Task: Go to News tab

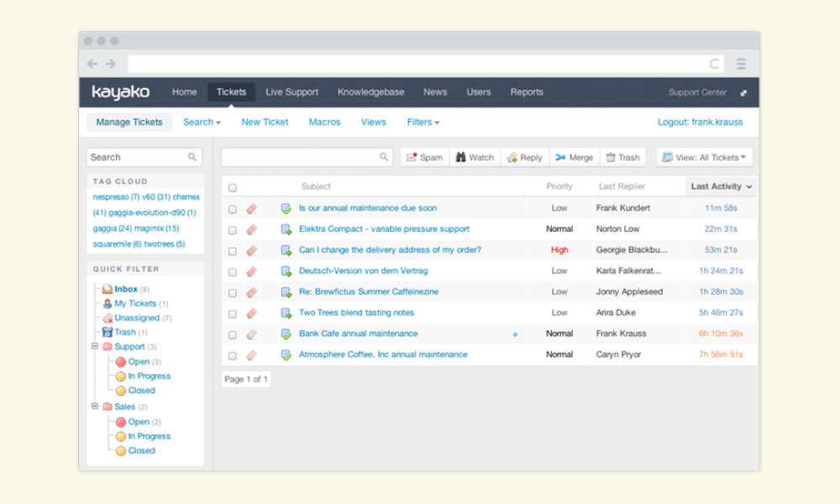Action: [x=435, y=92]
